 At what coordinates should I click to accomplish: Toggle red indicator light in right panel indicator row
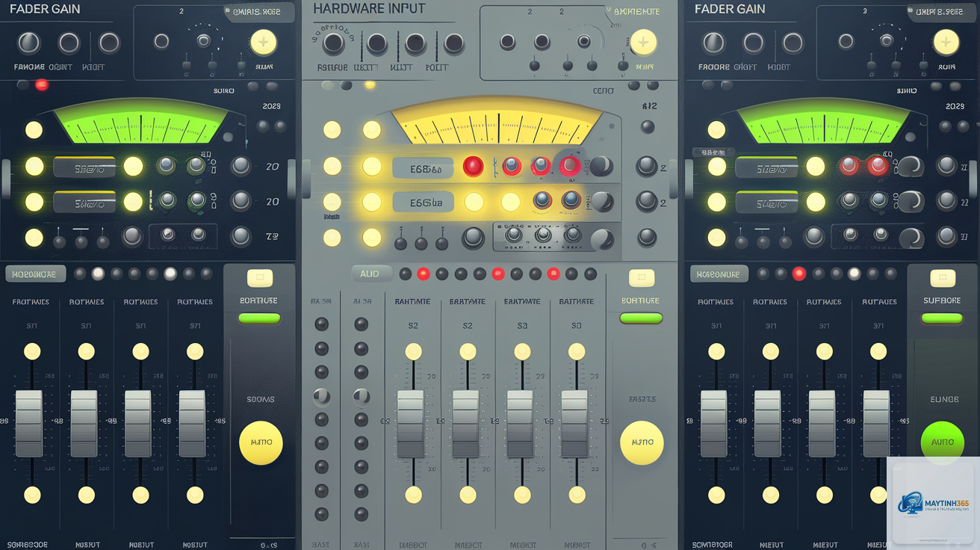[x=799, y=274]
